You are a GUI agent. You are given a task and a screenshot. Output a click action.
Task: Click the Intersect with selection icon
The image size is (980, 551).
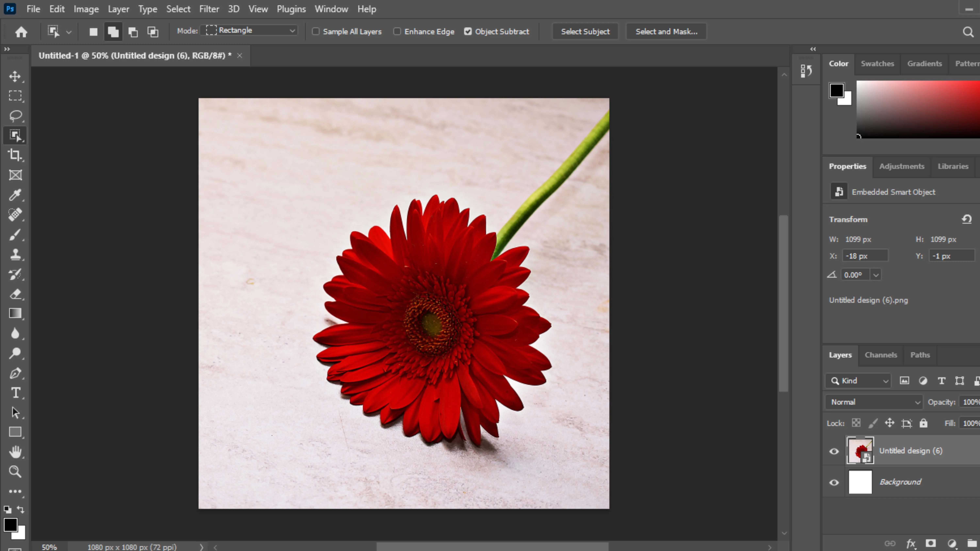pyautogui.click(x=153, y=32)
